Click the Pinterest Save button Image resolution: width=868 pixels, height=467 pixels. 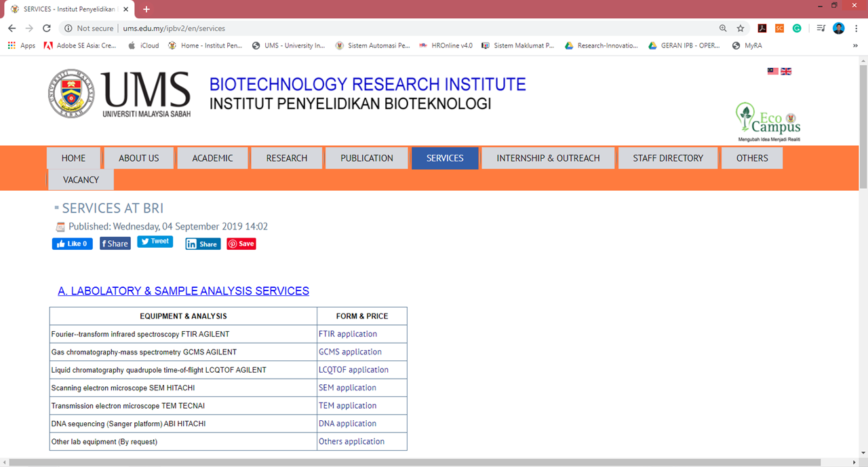241,244
